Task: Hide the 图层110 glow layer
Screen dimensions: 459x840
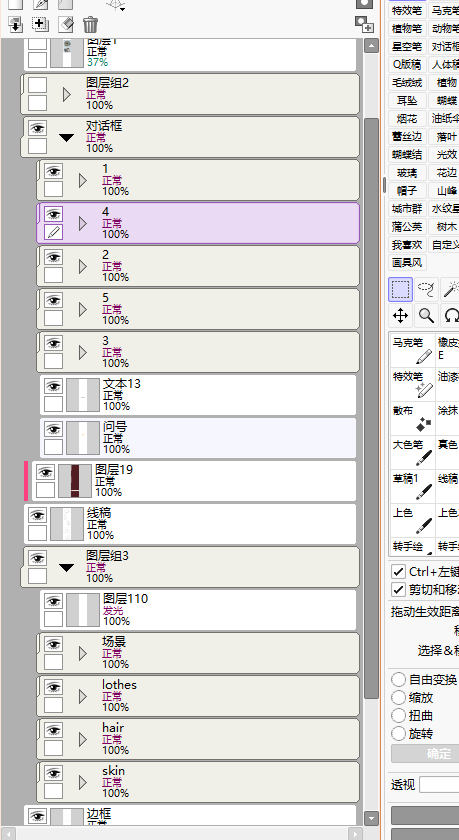Action: tap(54, 601)
